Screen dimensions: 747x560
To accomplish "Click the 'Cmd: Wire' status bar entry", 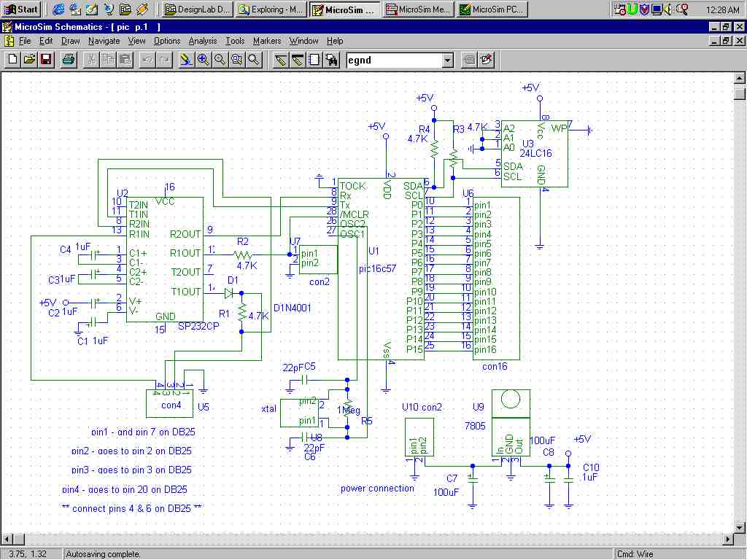I will [x=635, y=554].
